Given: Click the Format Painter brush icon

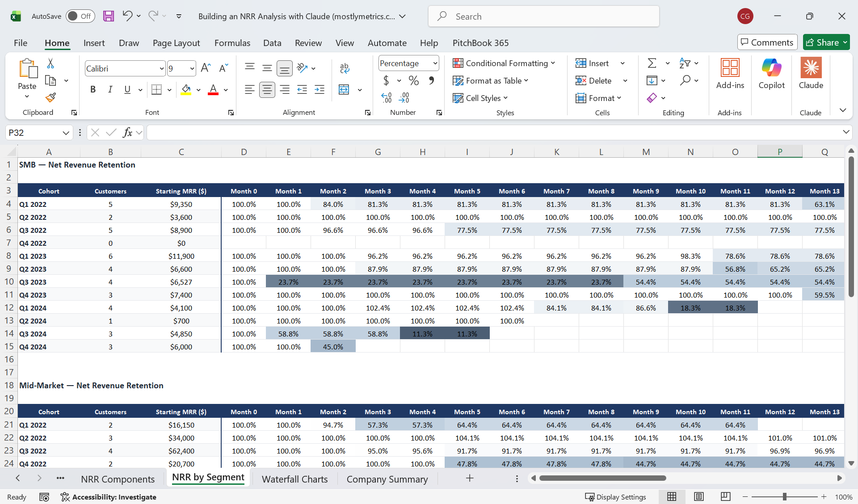Looking at the screenshot, I should click(x=50, y=97).
